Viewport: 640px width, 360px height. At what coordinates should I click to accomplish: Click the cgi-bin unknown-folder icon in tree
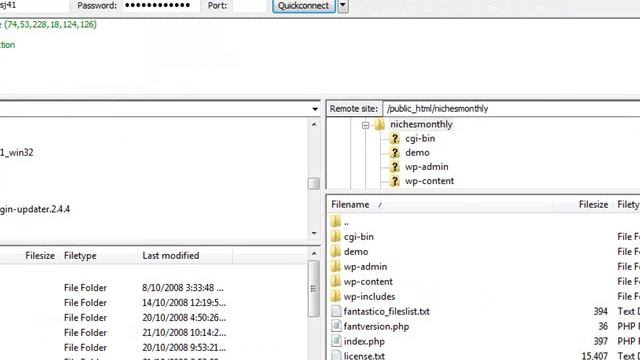[x=394, y=139]
